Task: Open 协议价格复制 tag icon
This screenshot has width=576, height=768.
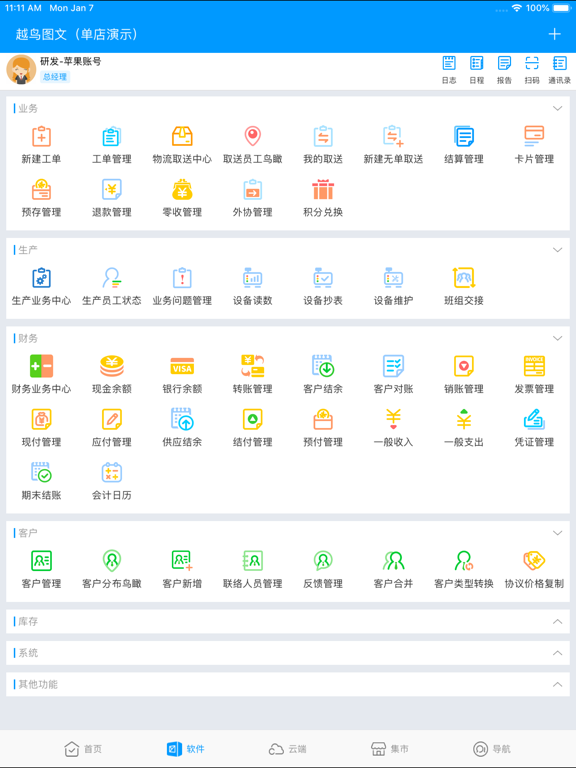Action: [x=534, y=561]
